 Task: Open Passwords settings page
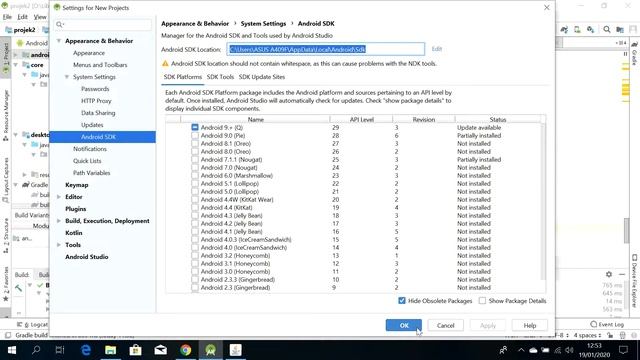tap(95, 89)
